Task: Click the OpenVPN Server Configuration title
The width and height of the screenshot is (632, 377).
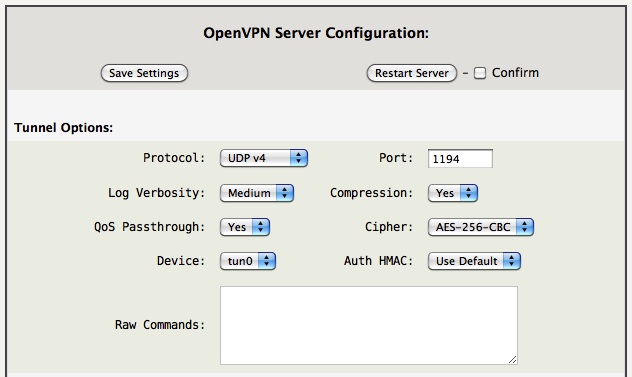Action: [x=316, y=33]
